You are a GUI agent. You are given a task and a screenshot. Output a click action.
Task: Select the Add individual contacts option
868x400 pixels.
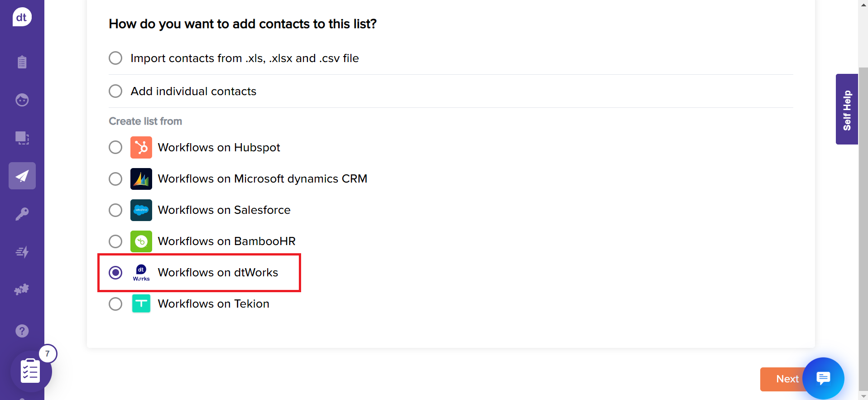pos(115,91)
